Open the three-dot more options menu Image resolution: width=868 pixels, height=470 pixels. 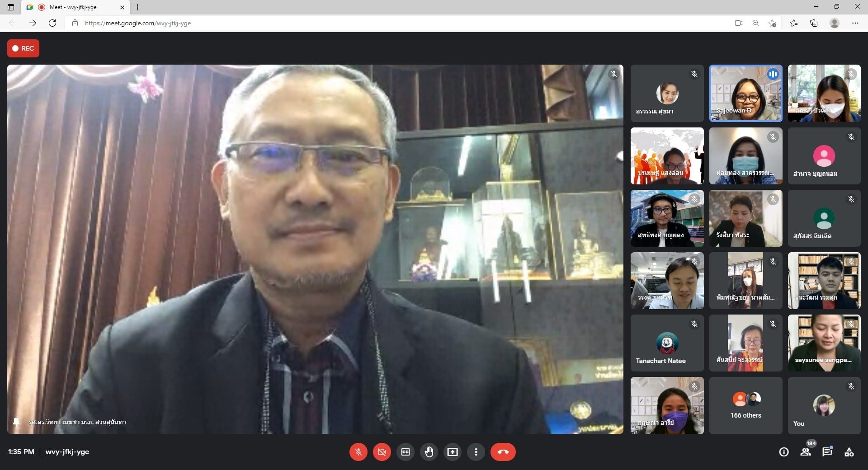click(476, 452)
